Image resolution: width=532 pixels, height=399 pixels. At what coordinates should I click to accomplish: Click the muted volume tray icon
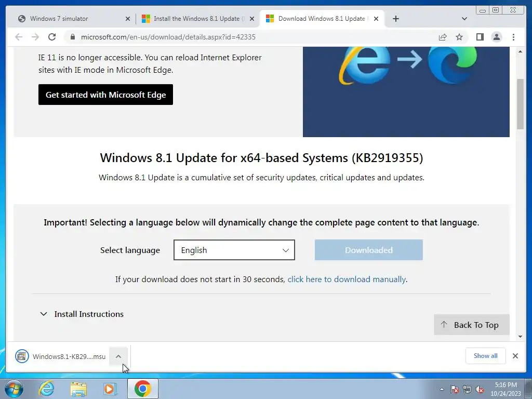tap(480, 389)
